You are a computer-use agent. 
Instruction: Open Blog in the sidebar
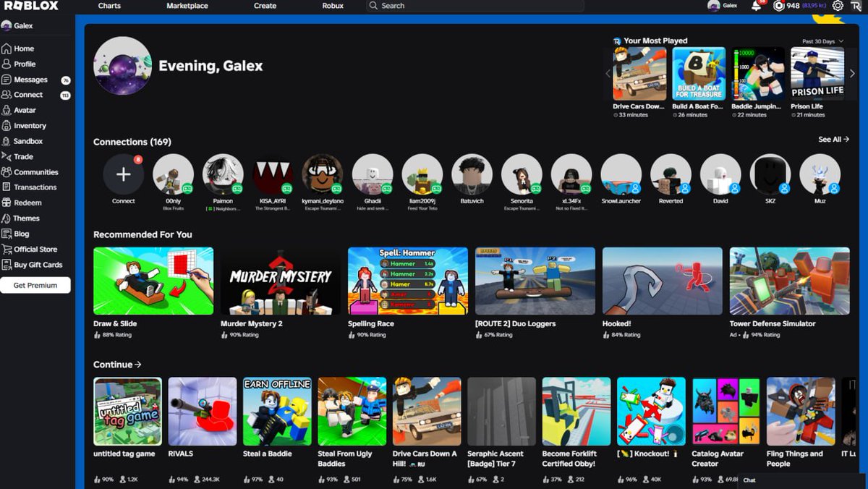tap(16, 234)
